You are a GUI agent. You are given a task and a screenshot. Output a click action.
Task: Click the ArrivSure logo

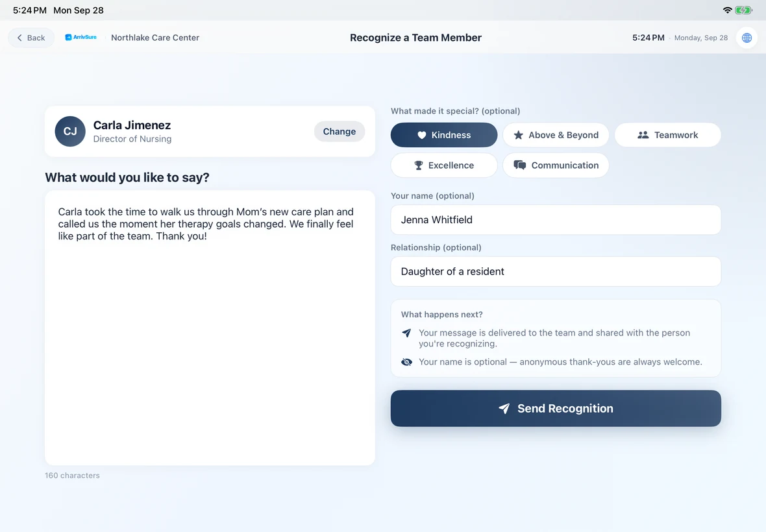tap(80, 37)
